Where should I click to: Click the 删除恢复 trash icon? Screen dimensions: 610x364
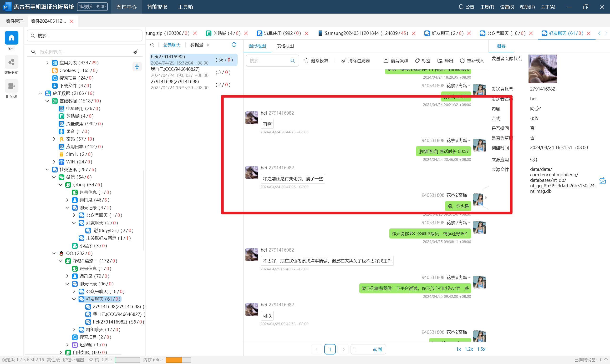306,61
